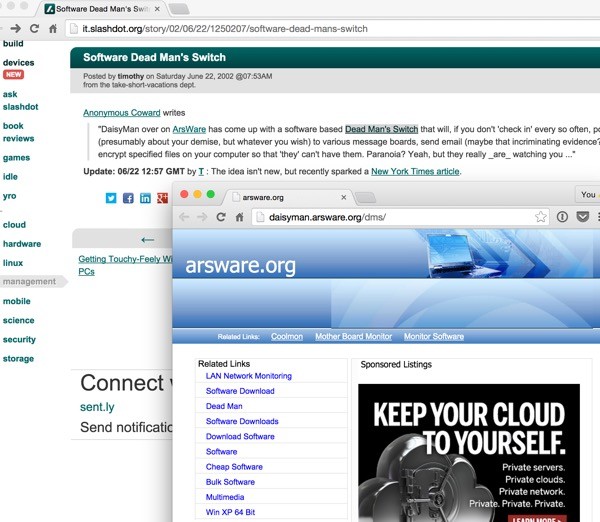Open the Win XP 64 Bit link
Viewport: 600px width, 522px height.
tap(230, 512)
